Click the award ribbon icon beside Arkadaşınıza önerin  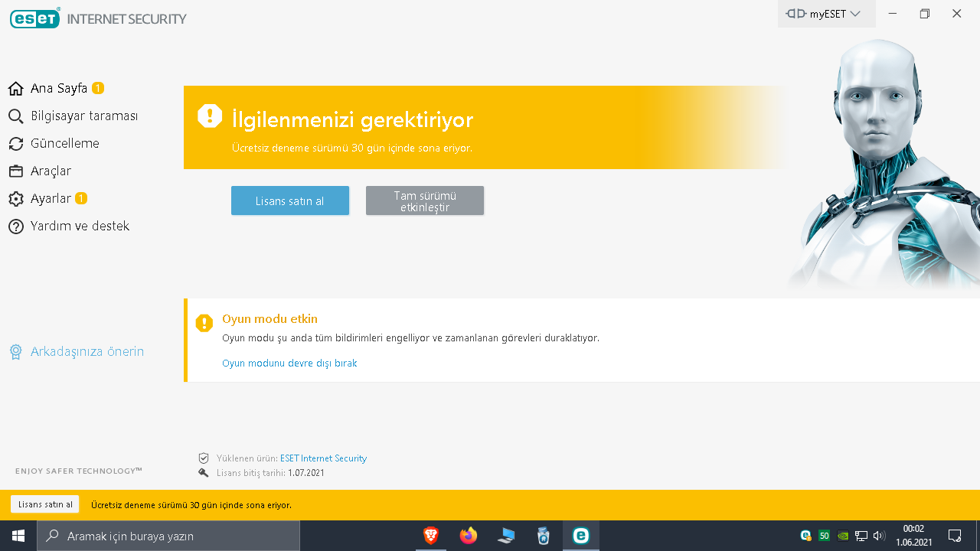(15, 352)
